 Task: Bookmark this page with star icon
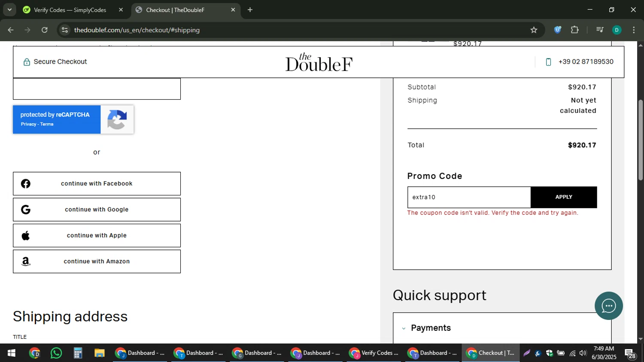click(x=534, y=30)
